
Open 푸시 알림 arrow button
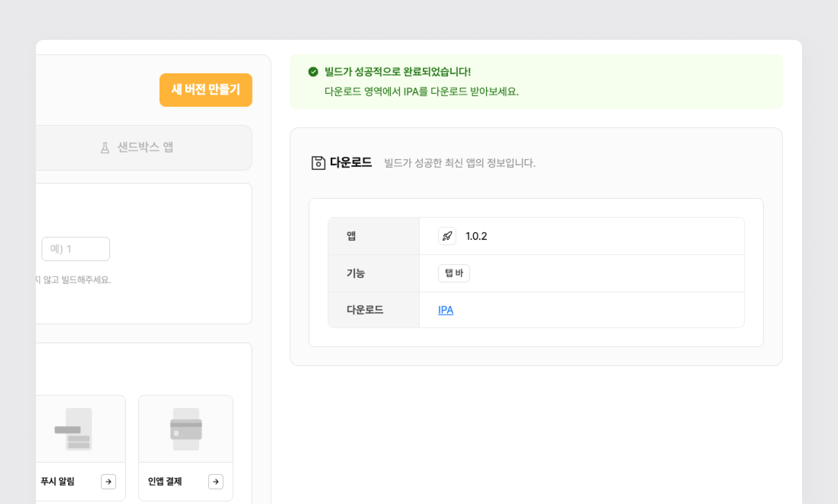(x=108, y=481)
